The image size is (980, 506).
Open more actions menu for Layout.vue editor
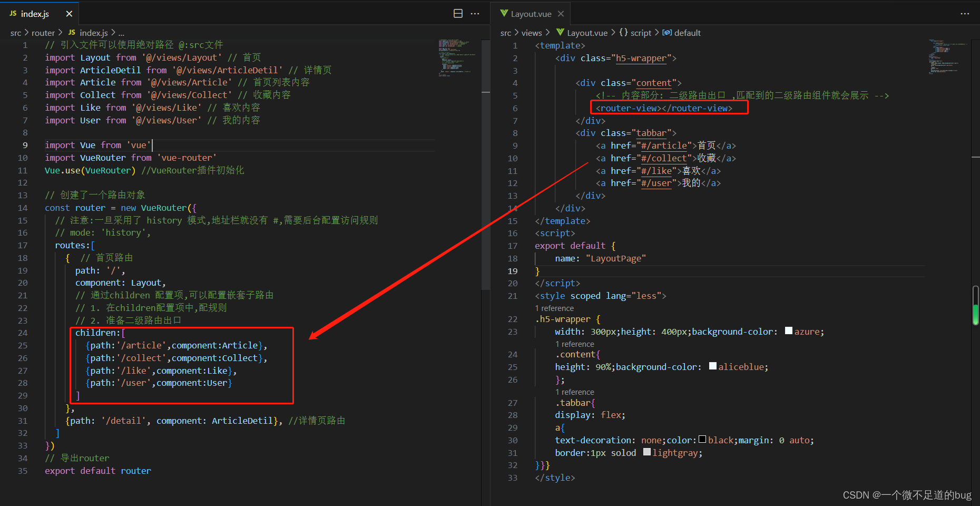pyautogui.click(x=965, y=14)
